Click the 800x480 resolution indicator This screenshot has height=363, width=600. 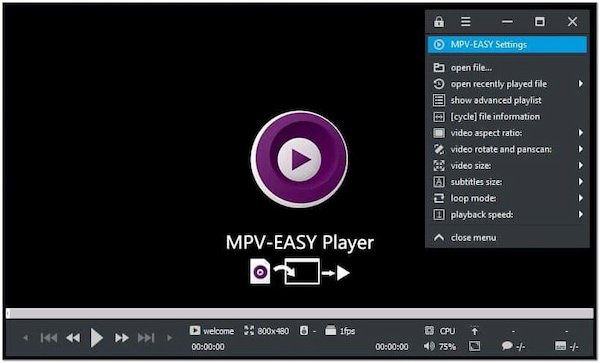click(267, 330)
